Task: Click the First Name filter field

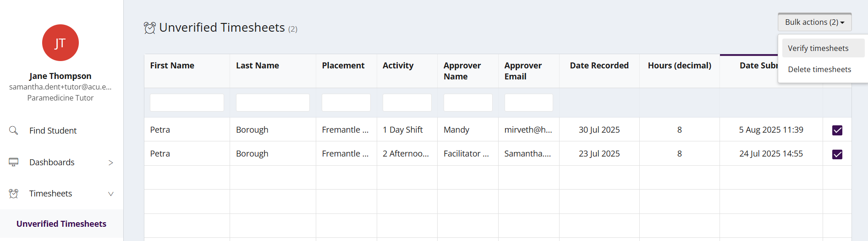Action: click(187, 102)
